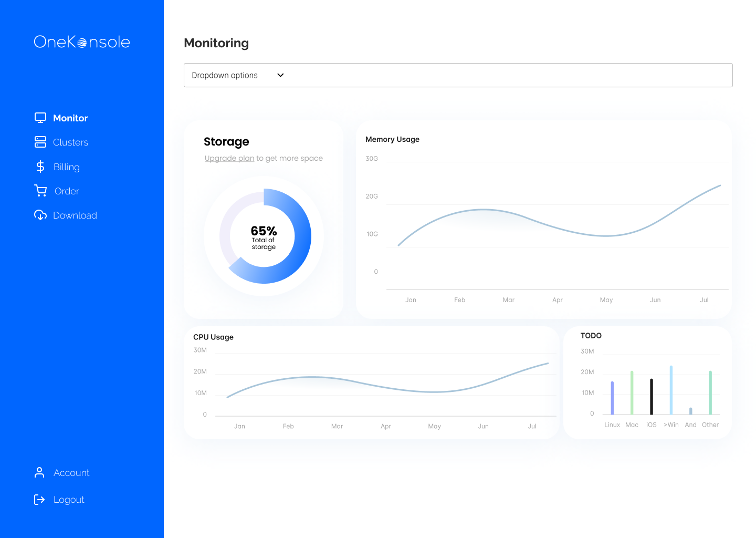Expand the Dropdown options chevron
This screenshot has width=756, height=538.
280,75
